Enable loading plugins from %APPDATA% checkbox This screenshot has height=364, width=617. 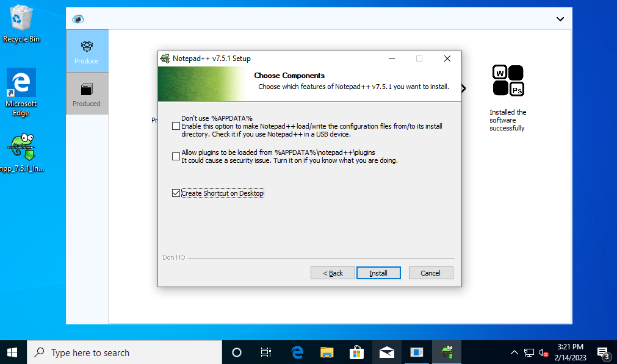point(176,157)
